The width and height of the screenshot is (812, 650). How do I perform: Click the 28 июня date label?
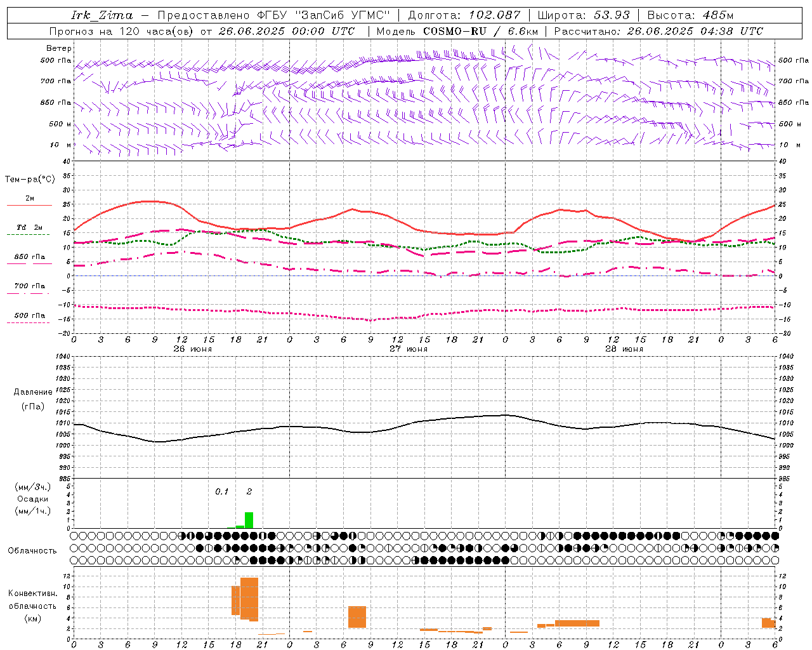click(624, 349)
